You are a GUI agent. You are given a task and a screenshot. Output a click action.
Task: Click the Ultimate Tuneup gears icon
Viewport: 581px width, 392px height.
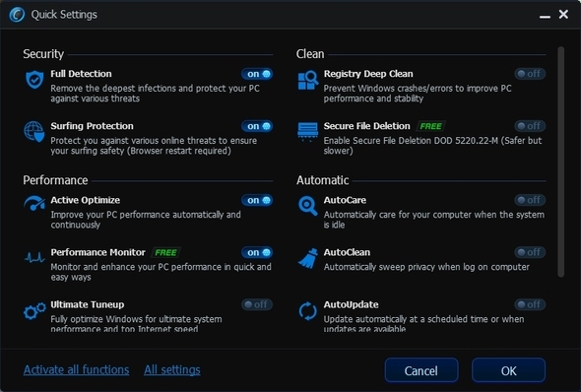tap(34, 311)
